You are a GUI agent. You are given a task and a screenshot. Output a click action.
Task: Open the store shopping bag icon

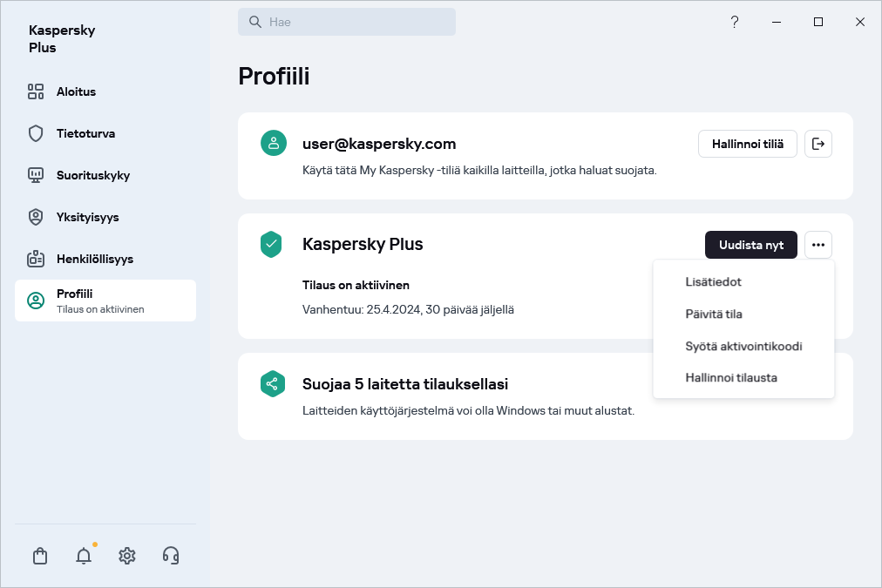tap(40, 556)
